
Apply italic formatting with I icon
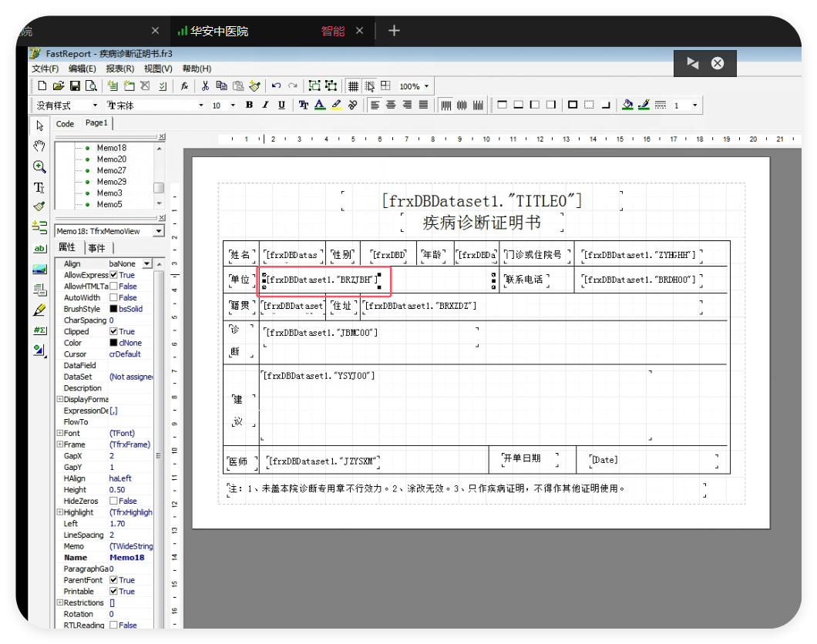[x=265, y=106]
